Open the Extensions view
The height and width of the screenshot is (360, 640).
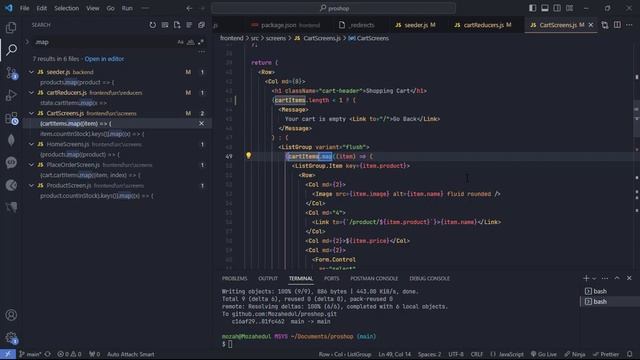(11, 118)
